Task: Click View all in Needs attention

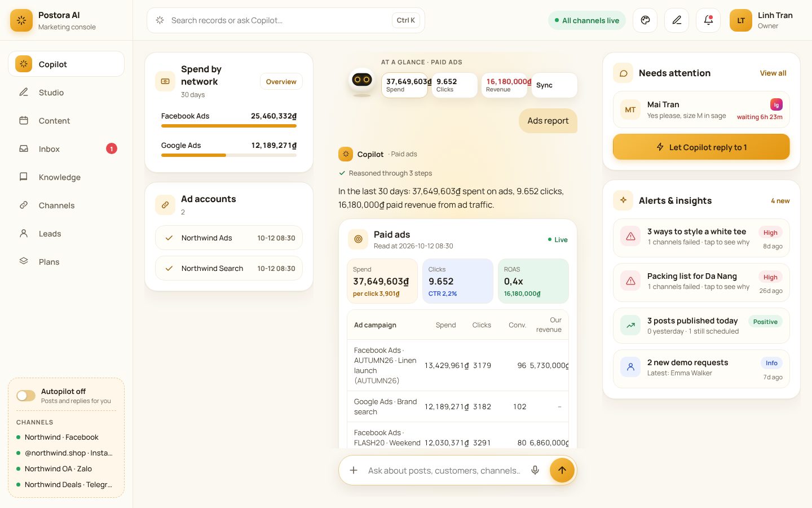Action: (x=773, y=73)
